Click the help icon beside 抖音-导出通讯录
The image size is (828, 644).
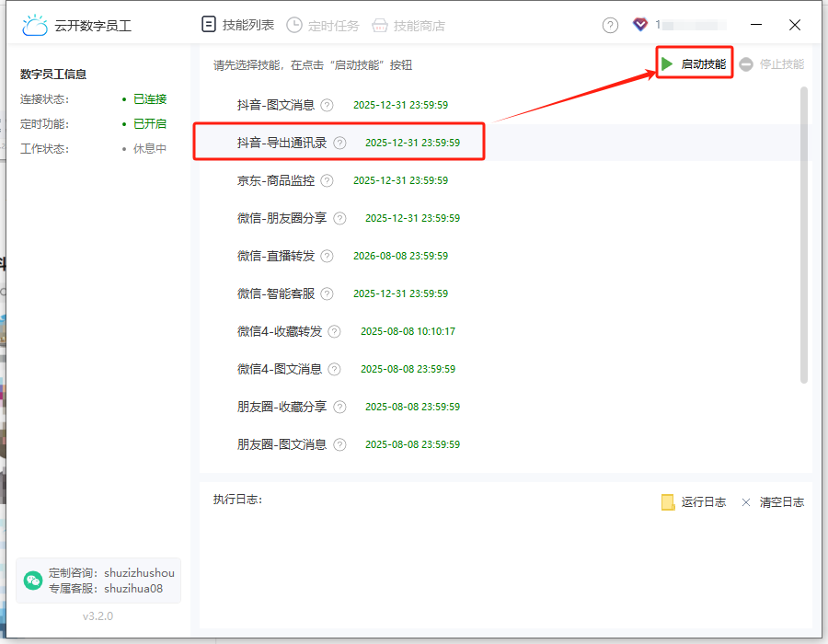(x=339, y=144)
